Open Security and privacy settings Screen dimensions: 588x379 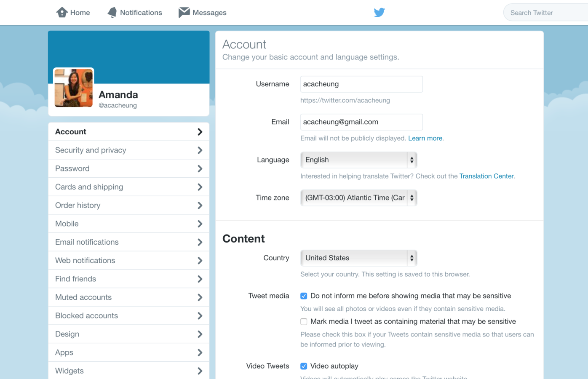pos(129,150)
